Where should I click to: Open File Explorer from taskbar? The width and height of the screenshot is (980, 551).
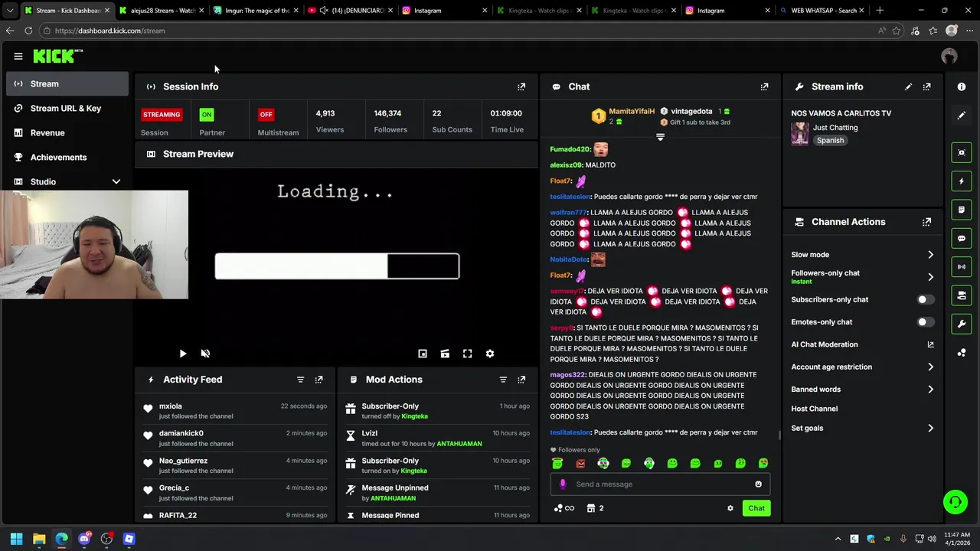(x=39, y=539)
